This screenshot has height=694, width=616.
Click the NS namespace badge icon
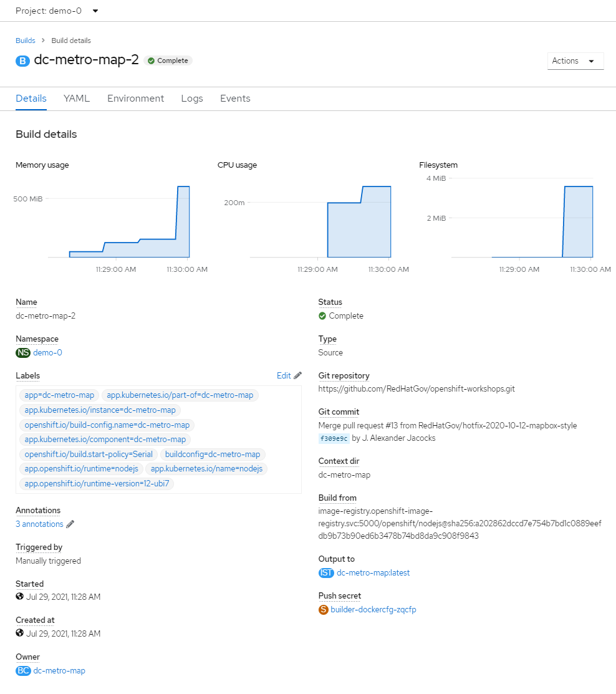[x=23, y=353]
